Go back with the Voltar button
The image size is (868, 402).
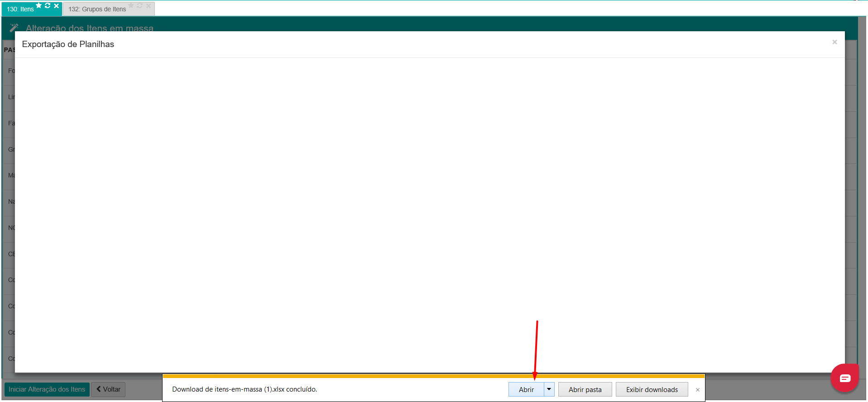pyautogui.click(x=108, y=389)
